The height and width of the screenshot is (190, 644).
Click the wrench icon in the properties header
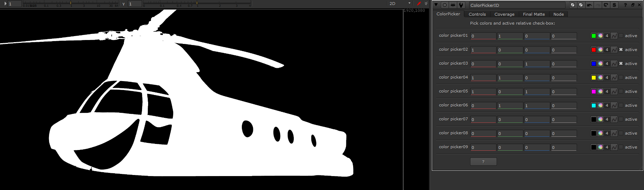point(461,5)
